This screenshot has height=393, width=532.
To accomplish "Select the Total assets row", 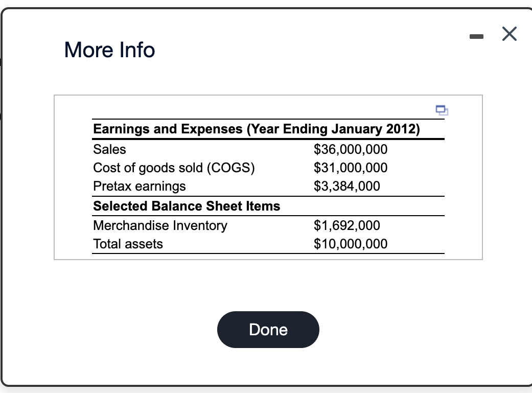I will click(x=128, y=244).
